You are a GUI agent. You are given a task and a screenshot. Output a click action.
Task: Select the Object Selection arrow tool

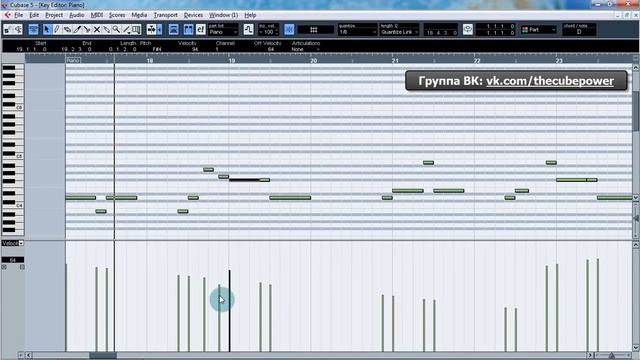point(47,29)
